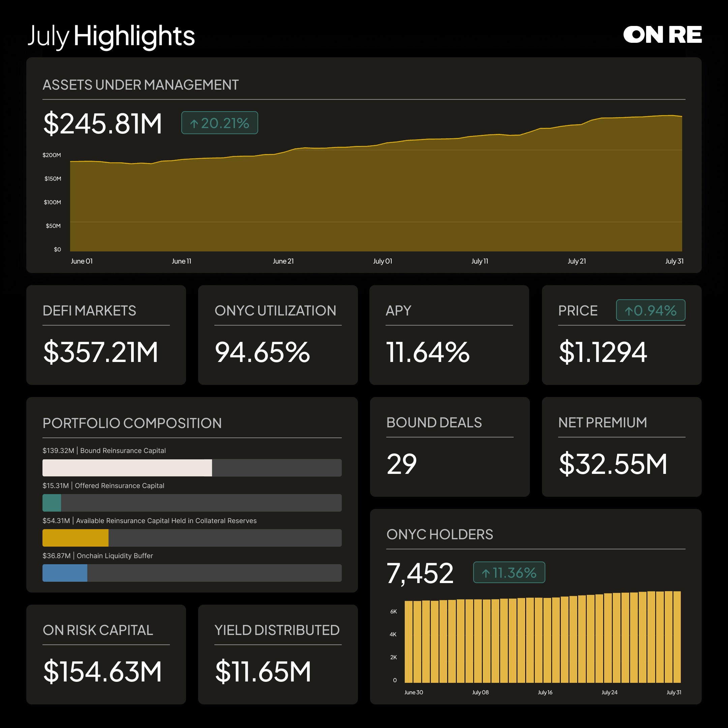This screenshot has height=728, width=728.
Task: Click the July 21 axis label
Action: click(577, 261)
